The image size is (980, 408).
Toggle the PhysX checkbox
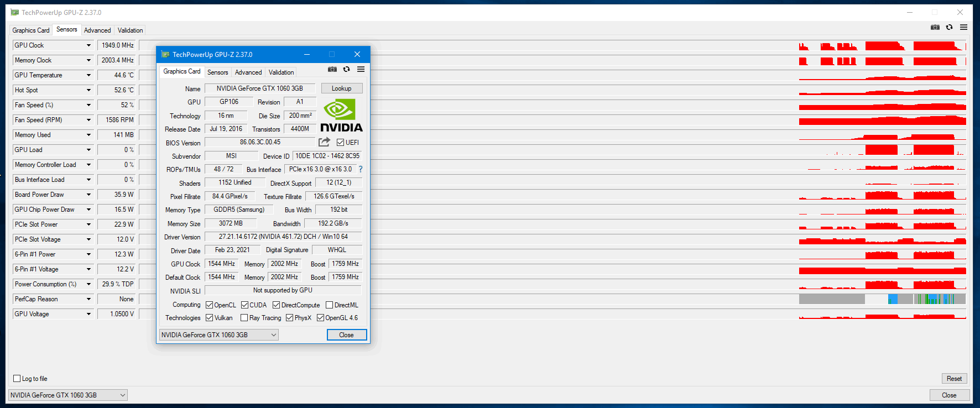tap(290, 318)
